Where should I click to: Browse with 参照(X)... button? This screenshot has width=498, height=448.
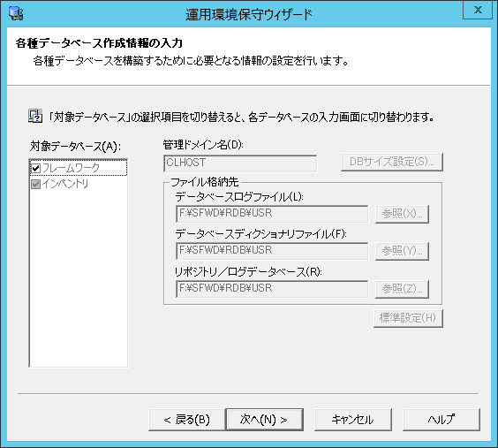(x=402, y=214)
